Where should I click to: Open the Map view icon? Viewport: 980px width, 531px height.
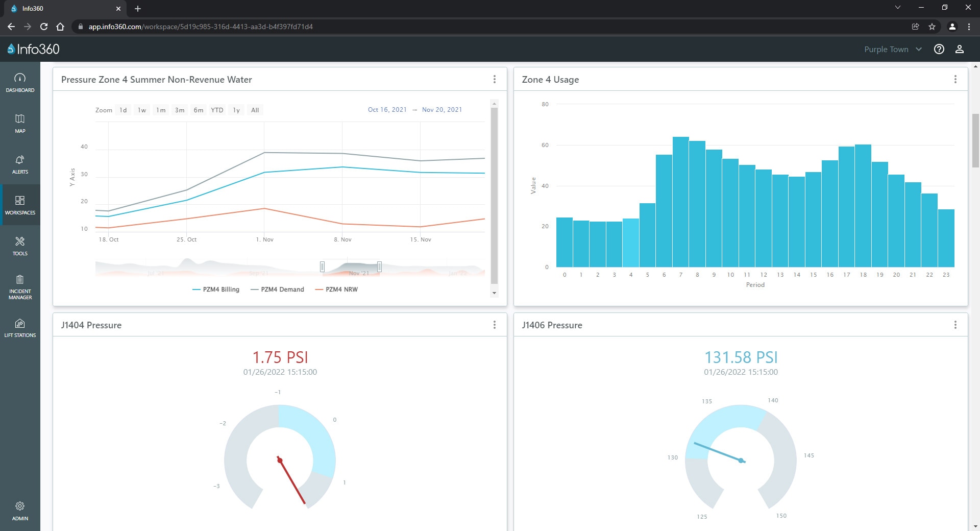click(x=20, y=123)
